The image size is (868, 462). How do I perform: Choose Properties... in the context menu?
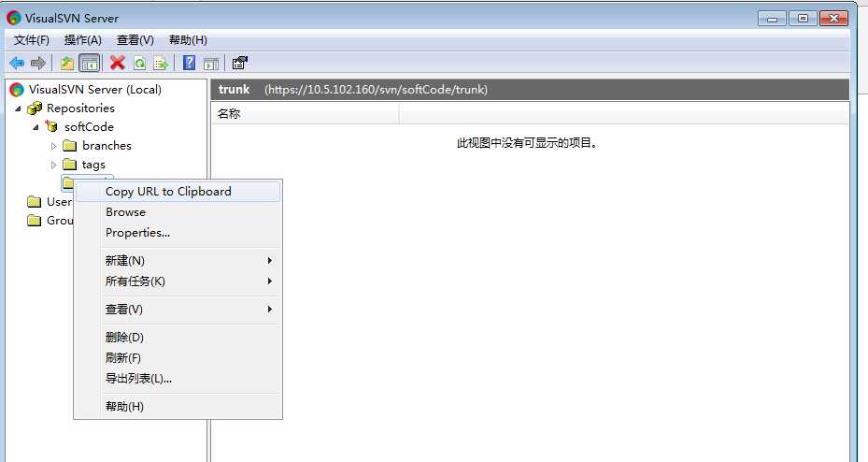178,233
